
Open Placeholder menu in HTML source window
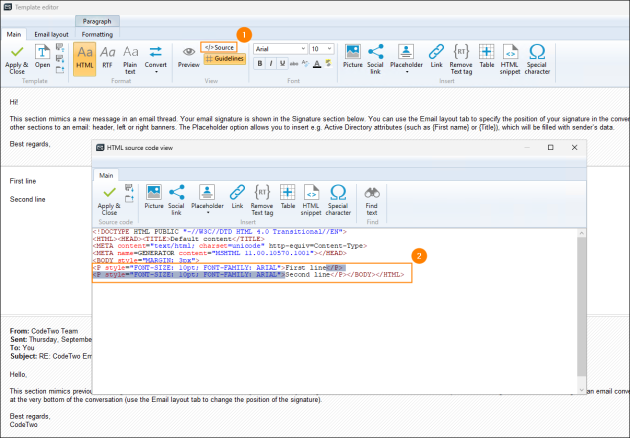coord(207,201)
